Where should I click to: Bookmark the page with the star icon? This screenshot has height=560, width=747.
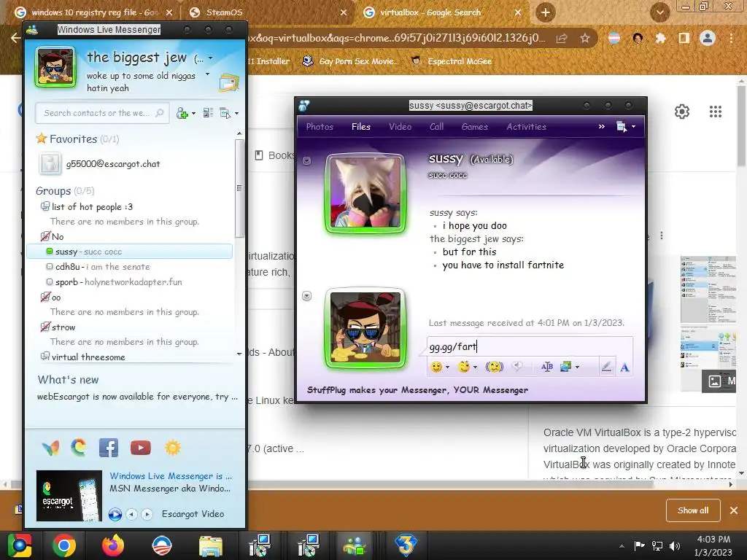(x=585, y=38)
